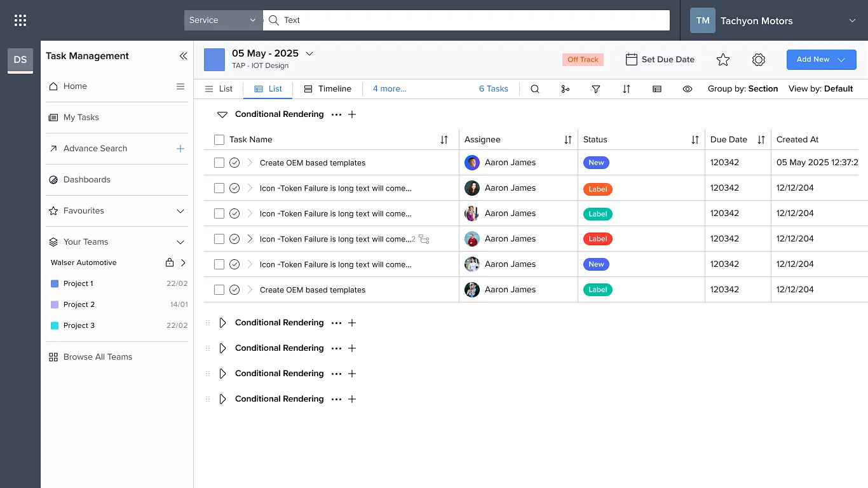The width and height of the screenshot is (868, 488).
Task: Open project settings gear icon
Action: [759, 60]
